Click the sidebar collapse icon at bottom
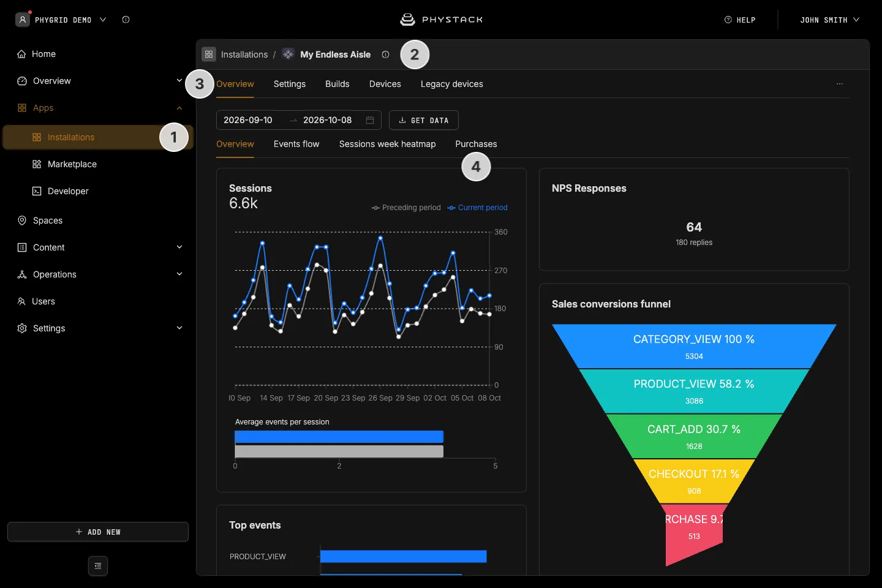882x588 pixels. click(98, 566)
